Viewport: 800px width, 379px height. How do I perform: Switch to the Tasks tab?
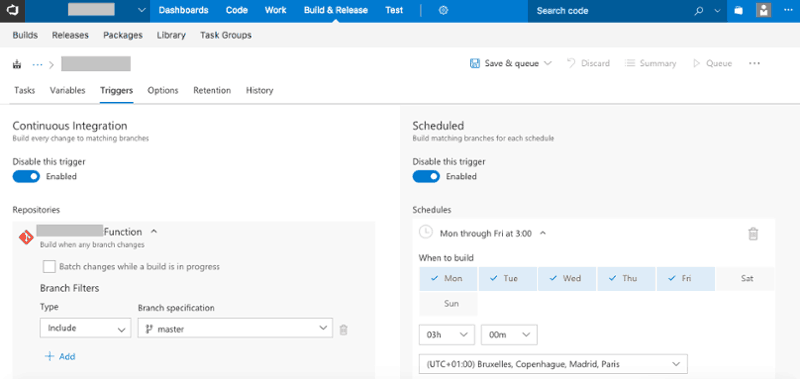pos(24,90)
